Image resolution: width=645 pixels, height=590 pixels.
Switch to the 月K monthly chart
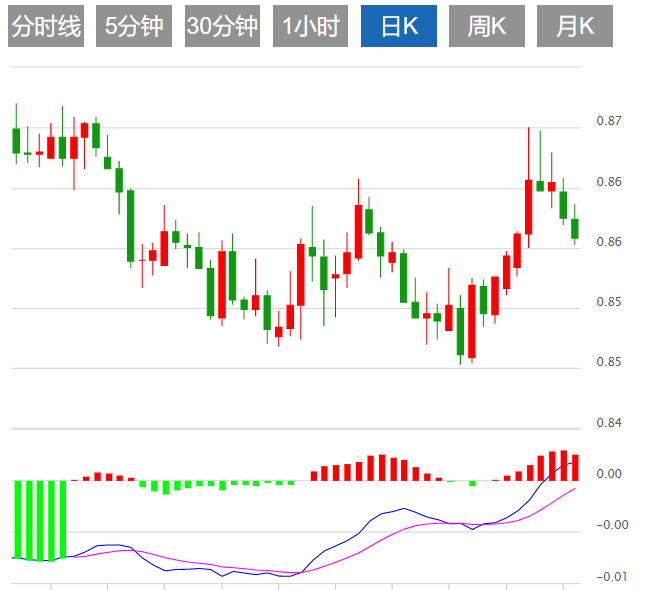[x=575, y=26]
